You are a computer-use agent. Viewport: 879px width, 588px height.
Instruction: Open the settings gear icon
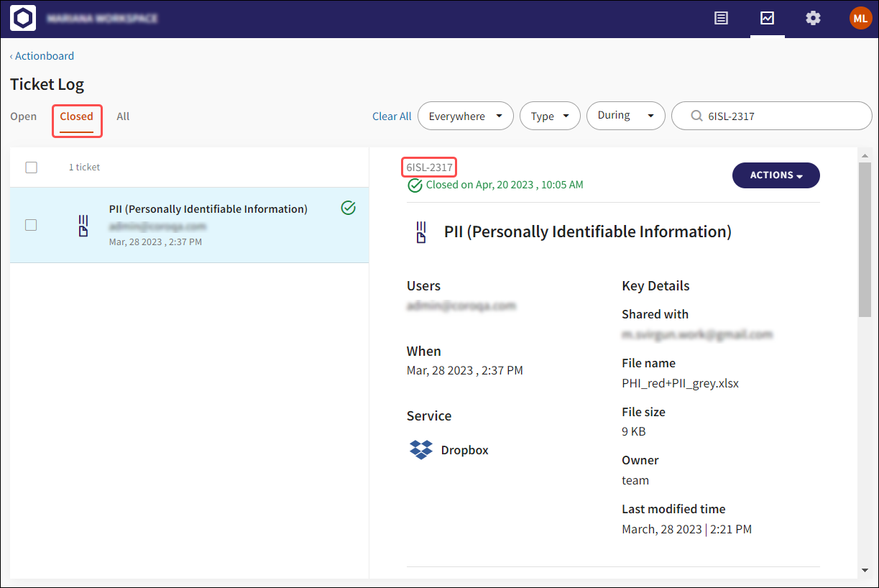[813, 19]
